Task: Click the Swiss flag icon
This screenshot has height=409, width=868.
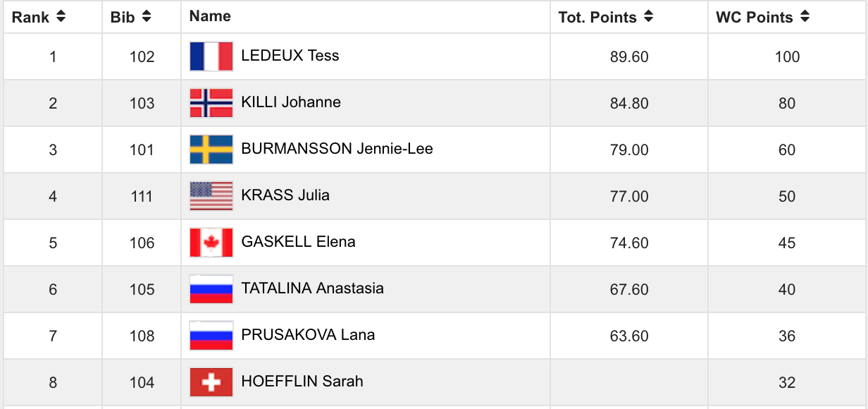Action: [x=211, y=382]
